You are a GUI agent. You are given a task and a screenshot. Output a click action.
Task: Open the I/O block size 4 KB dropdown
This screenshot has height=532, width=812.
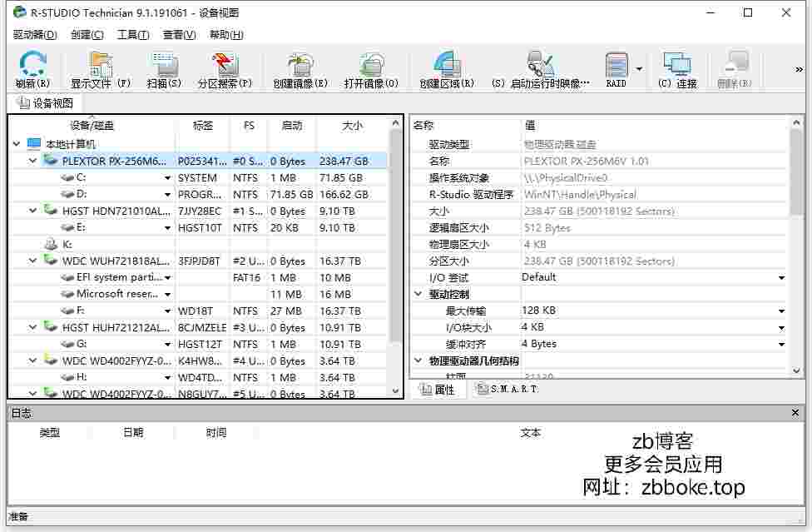point(781,327)
